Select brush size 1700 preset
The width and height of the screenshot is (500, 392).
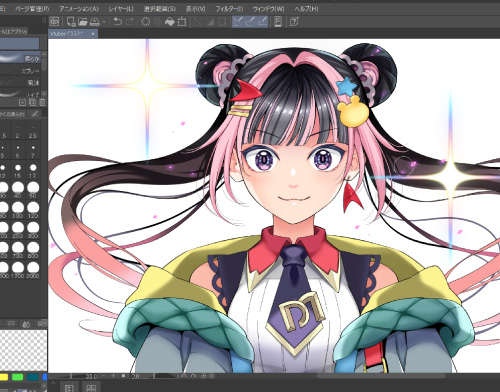tap(18, 270)
